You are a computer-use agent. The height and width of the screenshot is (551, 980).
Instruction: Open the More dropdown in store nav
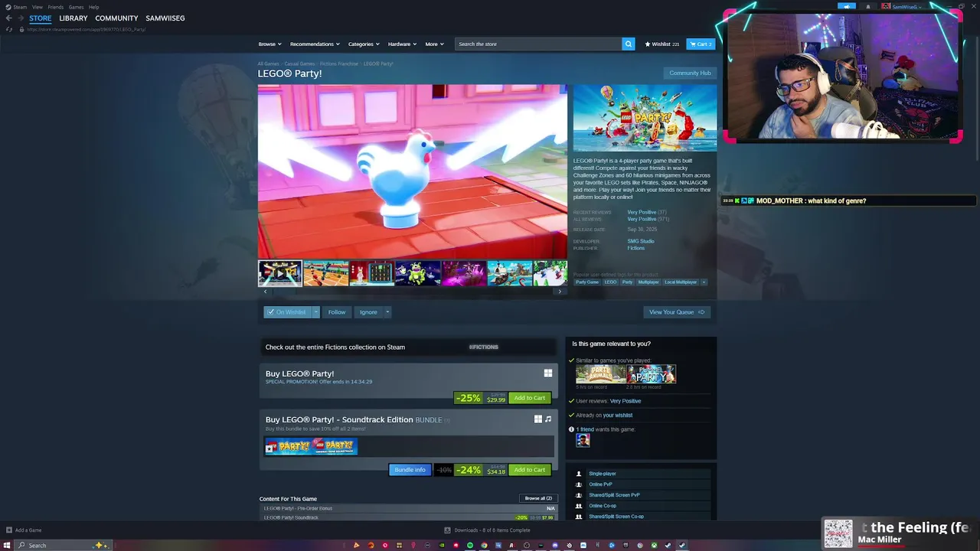[434, 44]
